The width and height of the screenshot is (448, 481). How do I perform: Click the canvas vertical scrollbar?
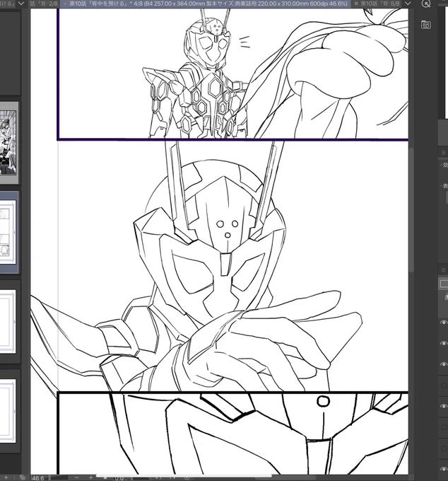(411, 210)
